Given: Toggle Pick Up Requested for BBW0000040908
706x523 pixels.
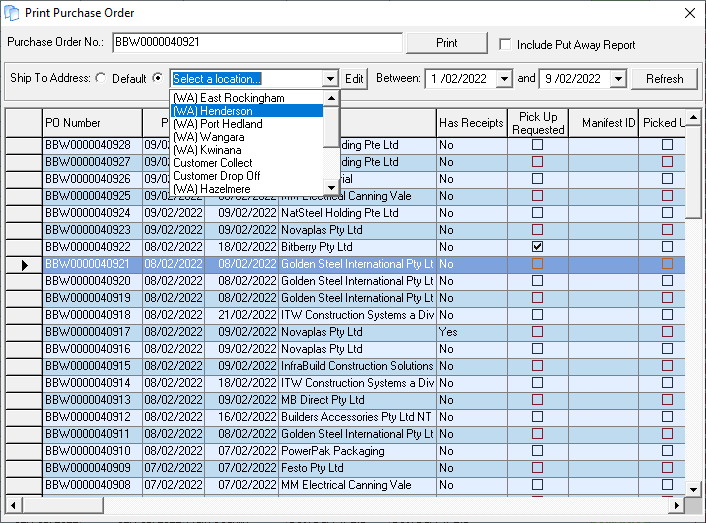Looking at the screenshot, I should click(x=537, y=485).
